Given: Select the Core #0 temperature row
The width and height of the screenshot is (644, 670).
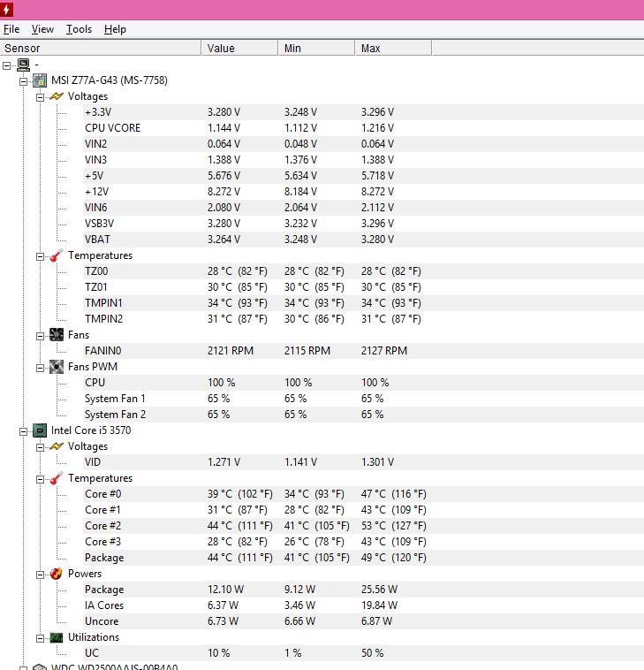Looking at the screenshot, I should point(363,494).
